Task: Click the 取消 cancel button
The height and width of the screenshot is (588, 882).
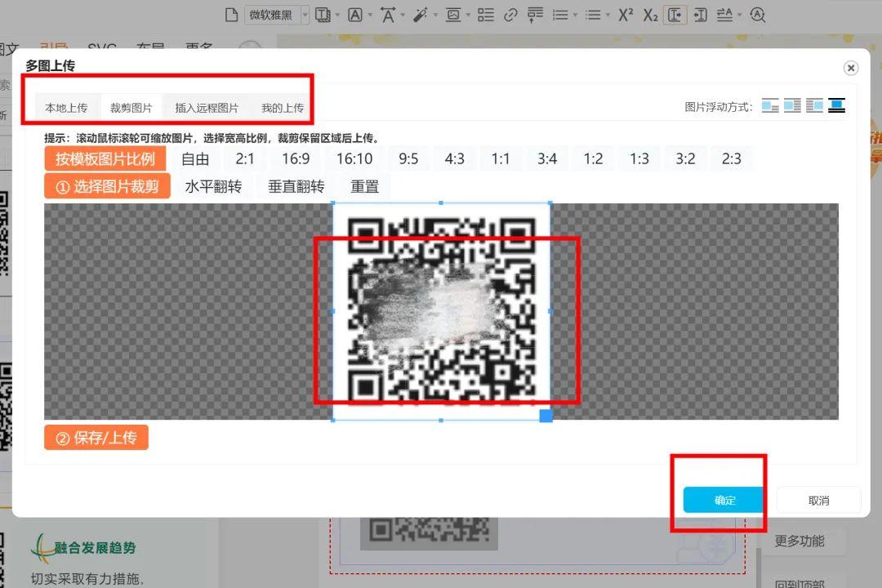Action: (x=818, y=501)
